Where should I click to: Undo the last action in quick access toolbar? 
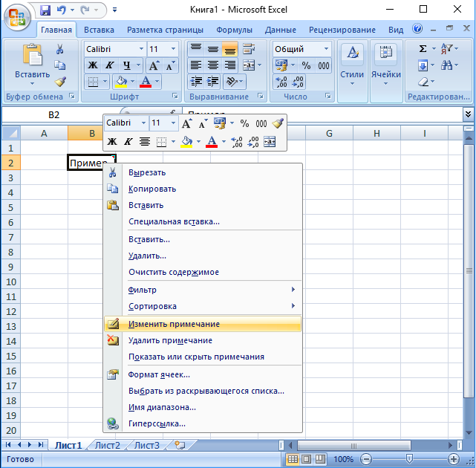[x=62, y=10]
